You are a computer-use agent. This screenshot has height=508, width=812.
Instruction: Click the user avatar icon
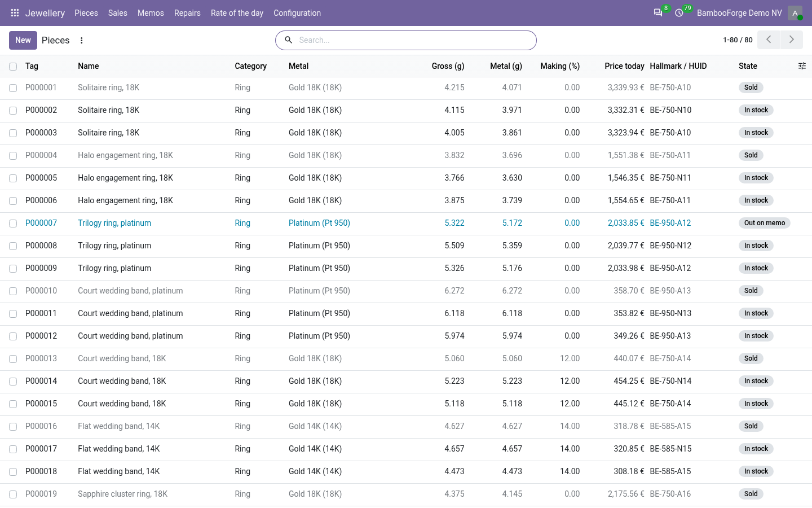[795, 12]
